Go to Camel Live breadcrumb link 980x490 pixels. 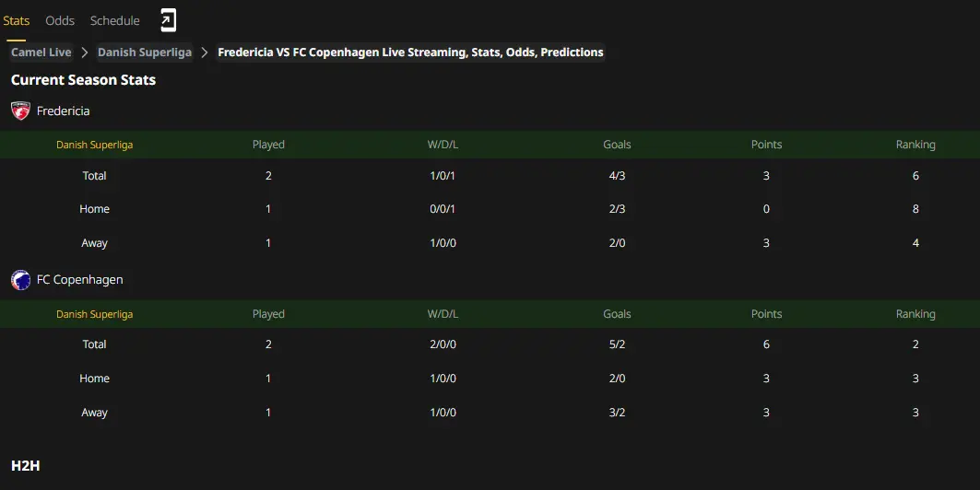41,52
